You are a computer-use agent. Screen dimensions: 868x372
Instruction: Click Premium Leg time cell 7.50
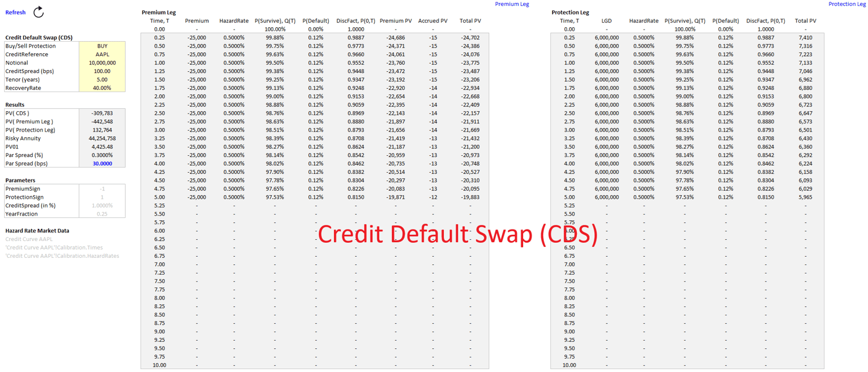click(x=159, y=281)
